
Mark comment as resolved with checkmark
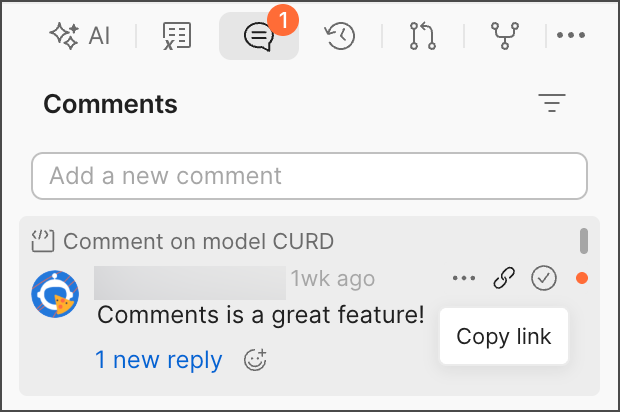click(x=543, y=279)
